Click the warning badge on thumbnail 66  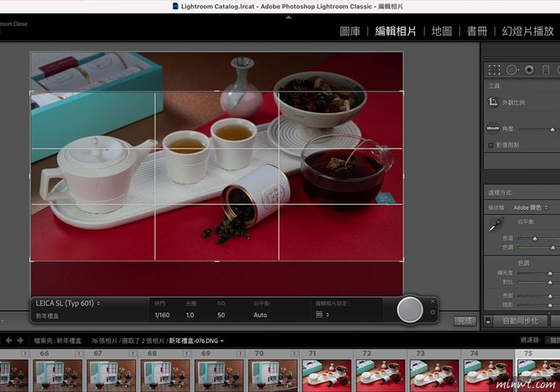coord(78,353)
